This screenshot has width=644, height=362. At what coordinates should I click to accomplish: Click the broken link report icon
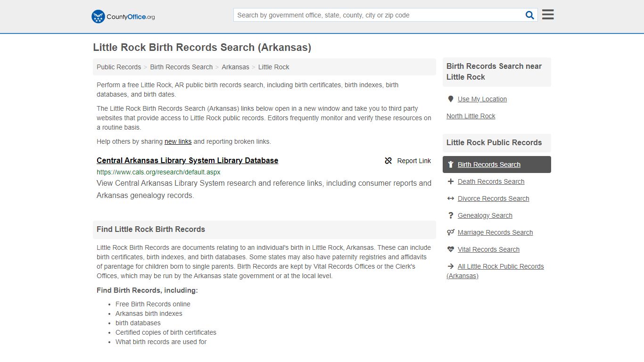click(388, 161)
